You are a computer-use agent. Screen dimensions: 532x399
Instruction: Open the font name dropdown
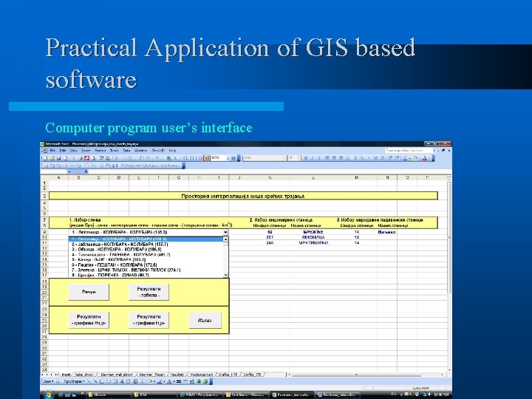[285, 158]
